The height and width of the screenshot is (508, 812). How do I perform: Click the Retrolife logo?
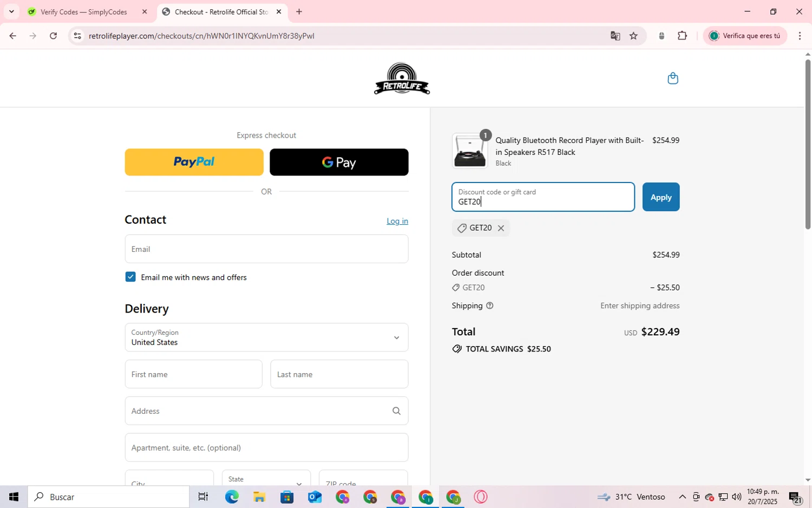402,79
